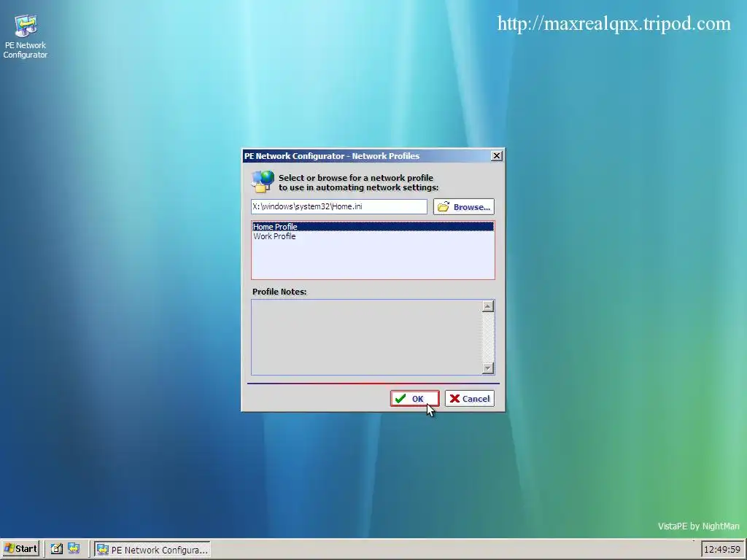Click the second quick launch network icon

tap(74, 548)
